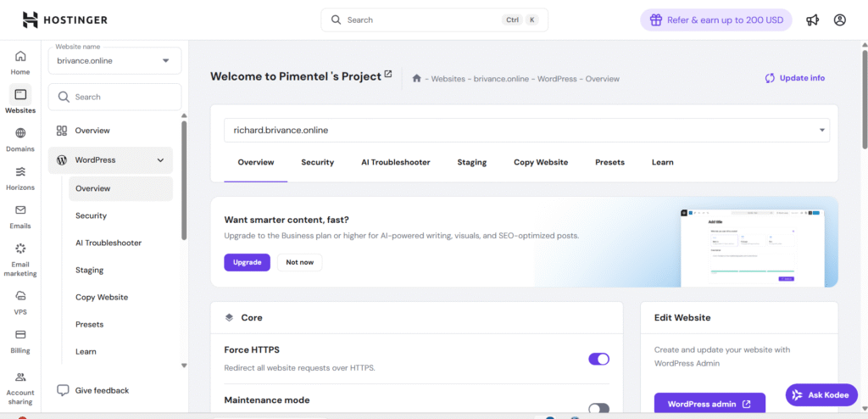Open the Website name dropdown
This screenshot has width=868, height=419.
[x=114, y=60]
